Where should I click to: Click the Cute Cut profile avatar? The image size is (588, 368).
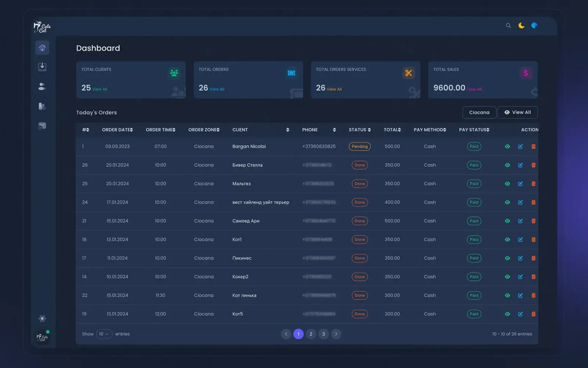point(42,337)
